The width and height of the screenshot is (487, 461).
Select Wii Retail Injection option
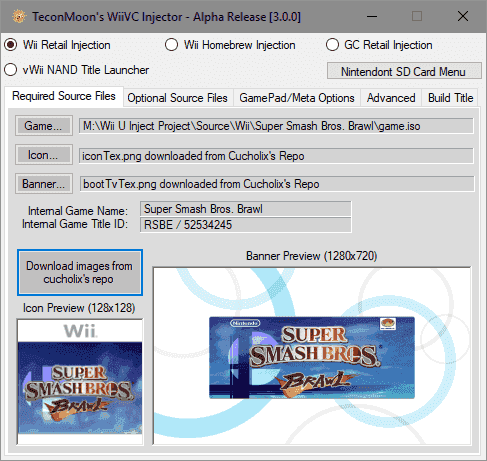(x=58, y=45)
